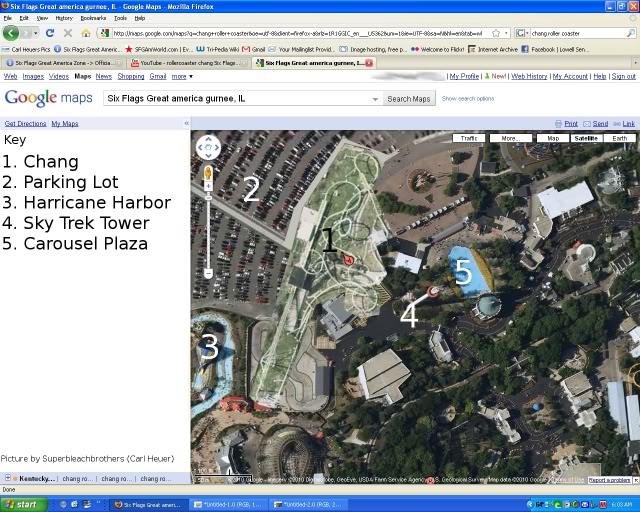640x512 pixels.
Task: Reload the page with the refresh icon
Action: coord(50,33)
